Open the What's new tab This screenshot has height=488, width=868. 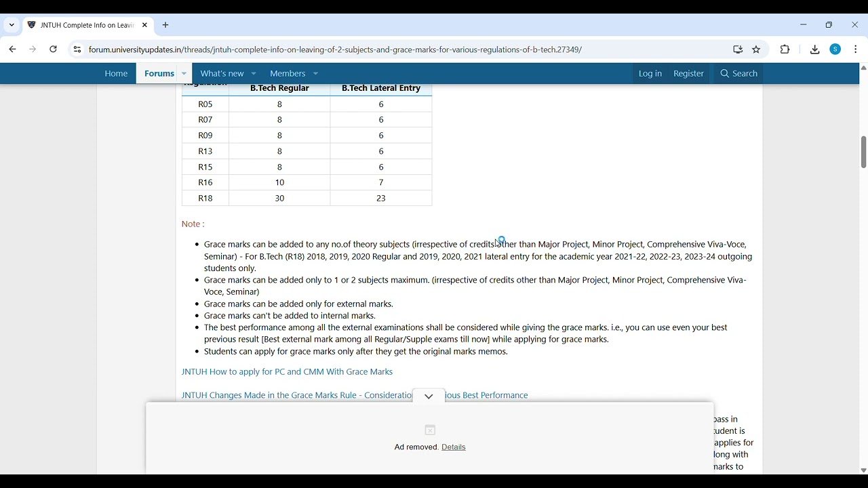pos(222,73)
